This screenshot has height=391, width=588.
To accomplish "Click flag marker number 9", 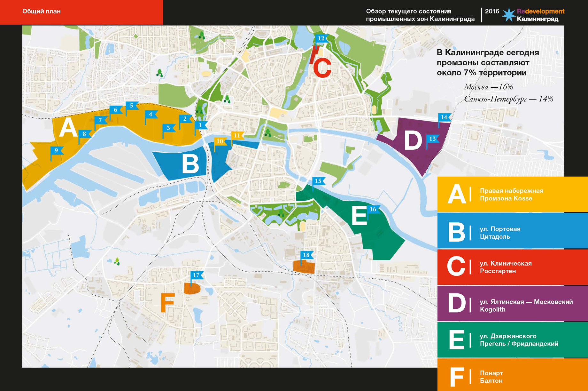I will click(x=57, y=150).
